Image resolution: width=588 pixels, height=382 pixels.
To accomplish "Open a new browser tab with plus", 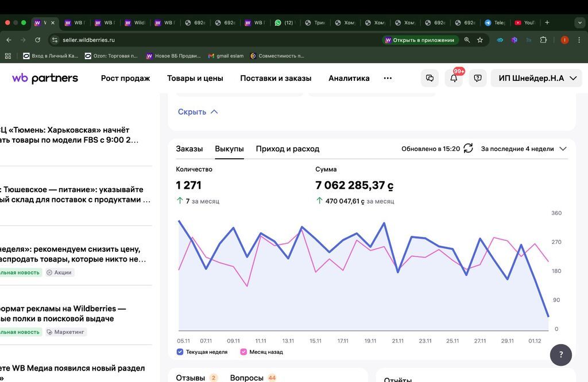I will pos(547,23).
